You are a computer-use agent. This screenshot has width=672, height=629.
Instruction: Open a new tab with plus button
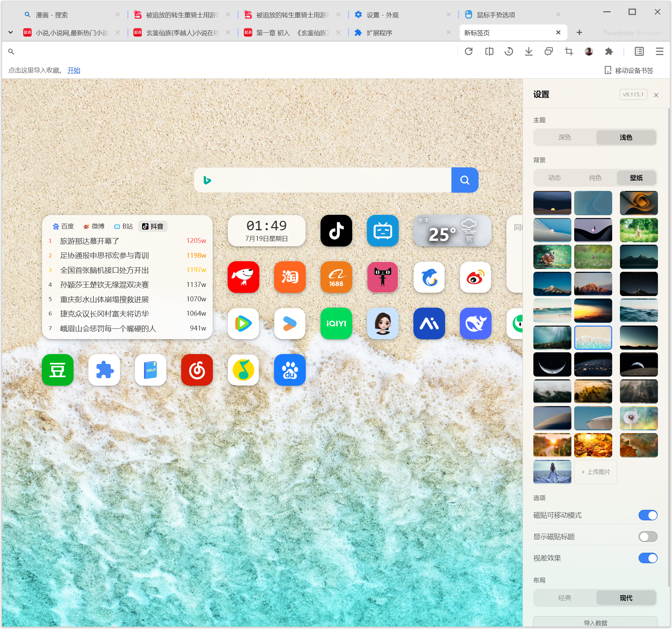(579, 32)
